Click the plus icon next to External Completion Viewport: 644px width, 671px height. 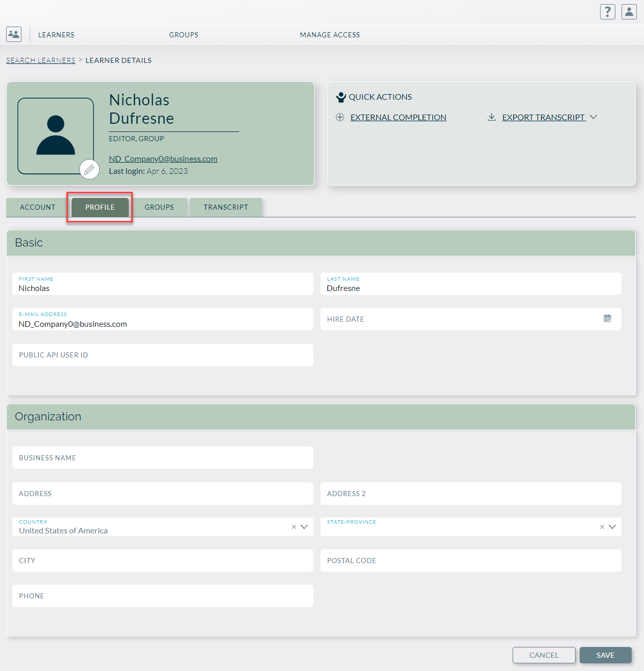340,117
